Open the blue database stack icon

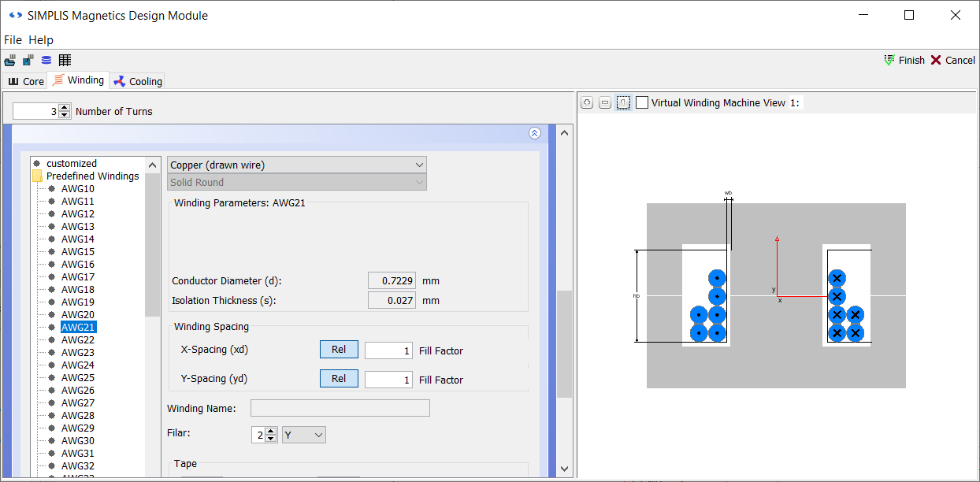(x=46, y=61)
